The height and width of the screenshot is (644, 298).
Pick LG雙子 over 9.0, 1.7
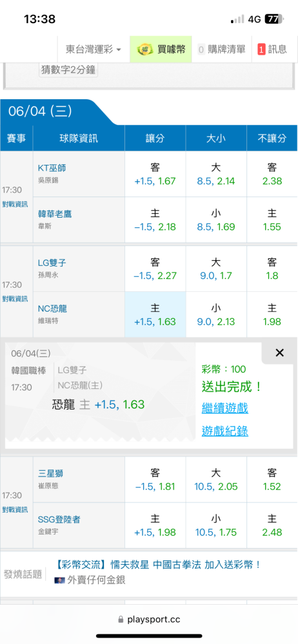pyautogui.click(x=216, y=269)
